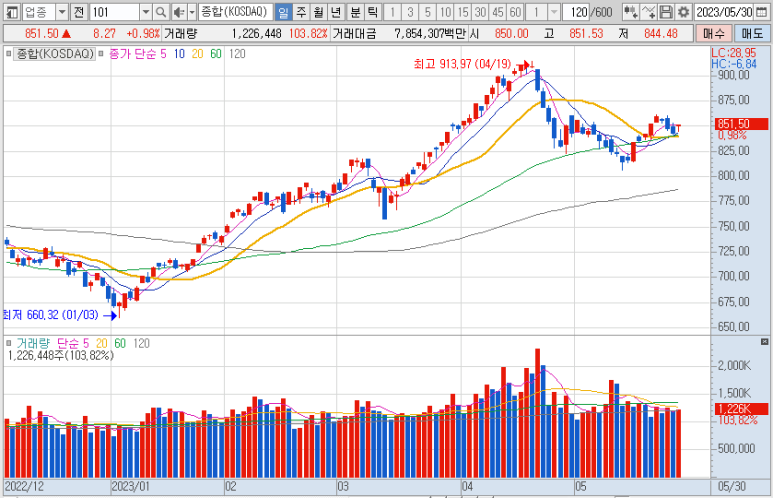Toggle the 종가 단순 moving average marker

click(100, 52)
